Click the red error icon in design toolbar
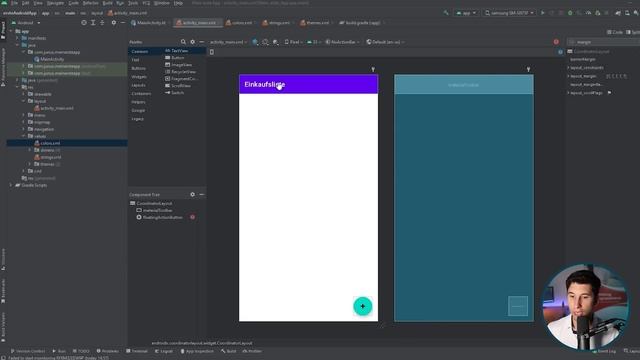This screenshot has width=640, height=360. pos(556,42)
